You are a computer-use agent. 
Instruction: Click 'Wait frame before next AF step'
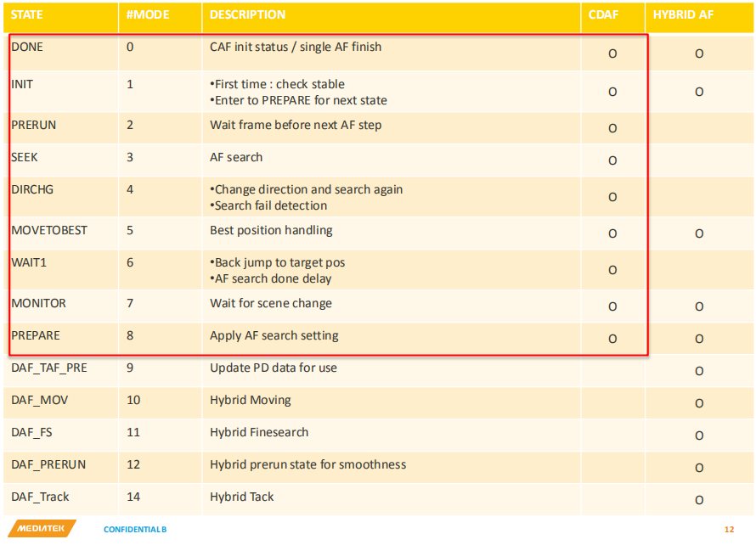[296, 126]
